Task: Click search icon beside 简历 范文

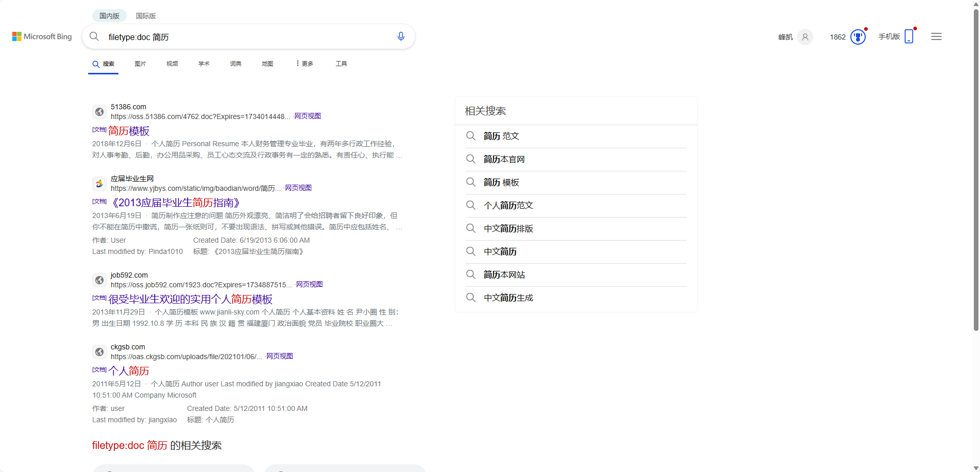Action: click(x=471, y=136)
